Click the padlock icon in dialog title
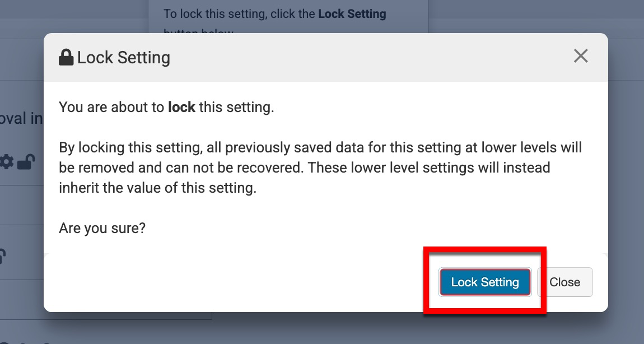 pos(66,57)
